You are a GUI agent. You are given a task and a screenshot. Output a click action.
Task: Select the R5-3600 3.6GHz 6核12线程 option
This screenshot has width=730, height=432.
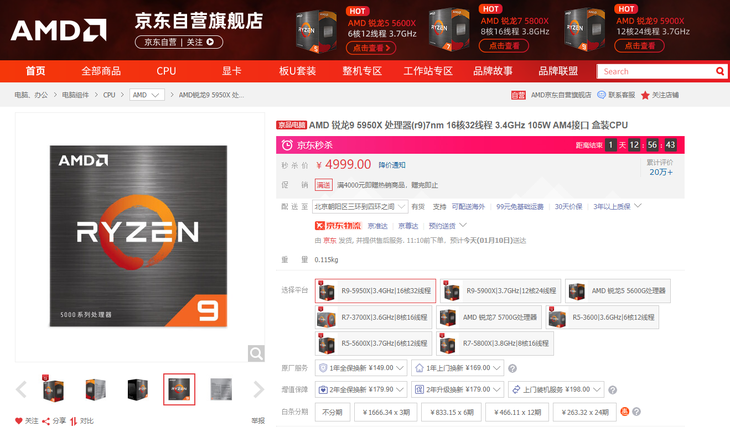pyautogui.click(x=602, y=317)
